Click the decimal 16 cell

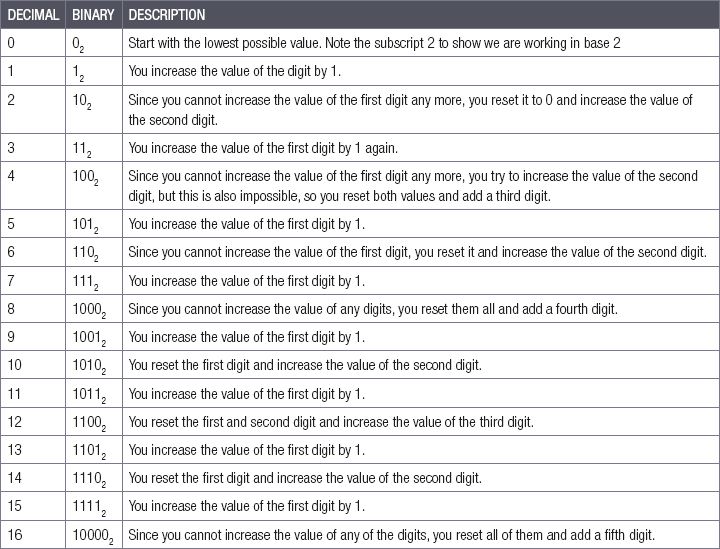point(14,534)
